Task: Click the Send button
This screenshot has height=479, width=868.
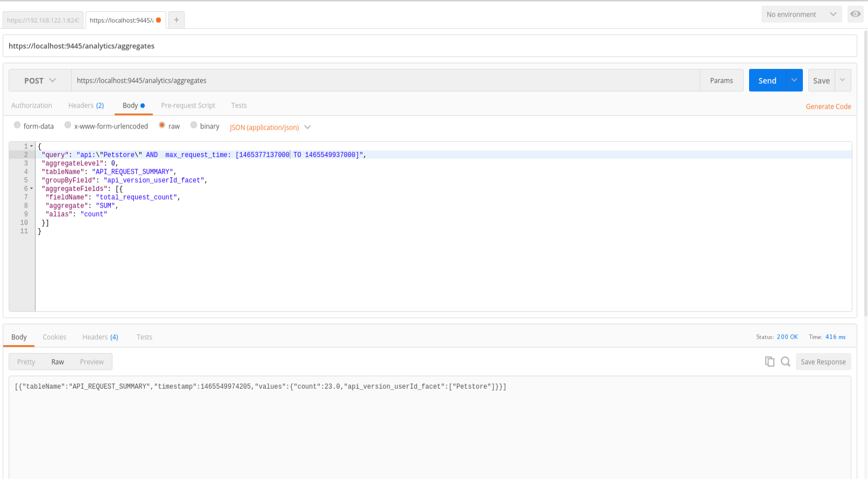Action: pos(767,80)
